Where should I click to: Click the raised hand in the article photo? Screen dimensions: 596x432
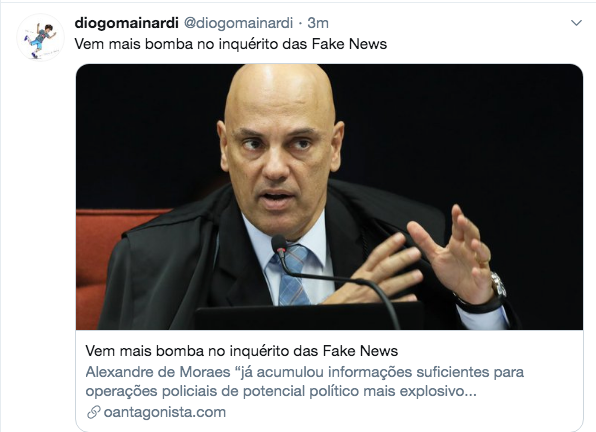456,255
